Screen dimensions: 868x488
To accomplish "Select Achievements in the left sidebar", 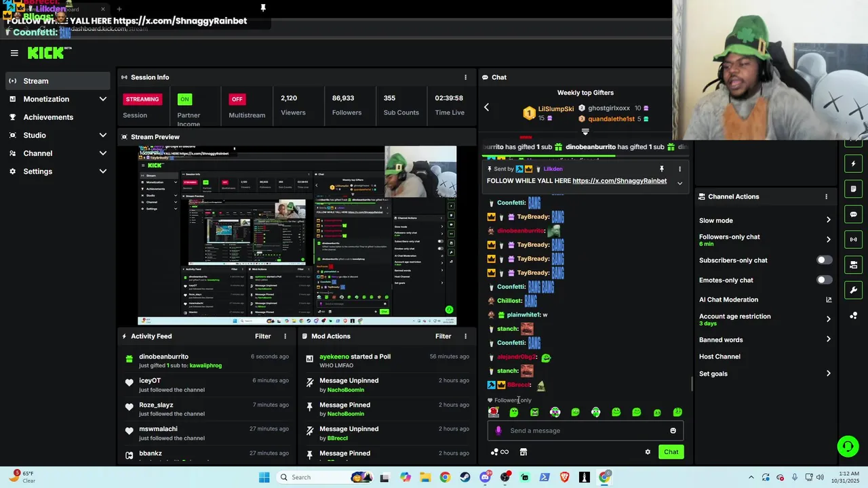I will [57, 117].
